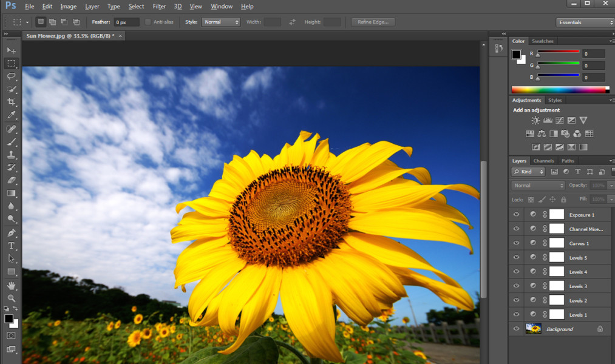
Task: Hide the Exposure 1 layer
Action: tap(516, 214)
